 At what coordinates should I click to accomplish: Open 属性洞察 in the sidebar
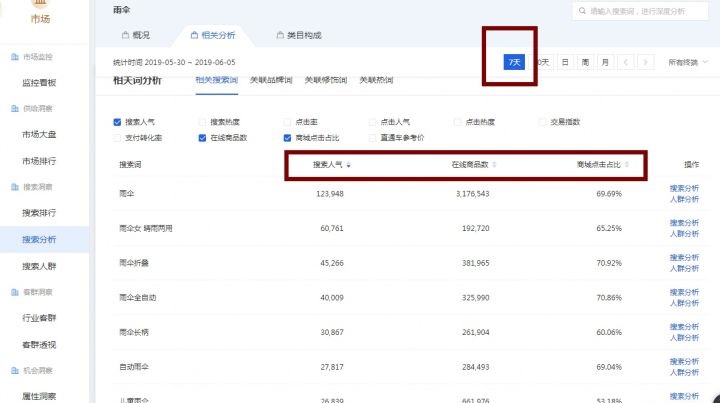[39, 397]
